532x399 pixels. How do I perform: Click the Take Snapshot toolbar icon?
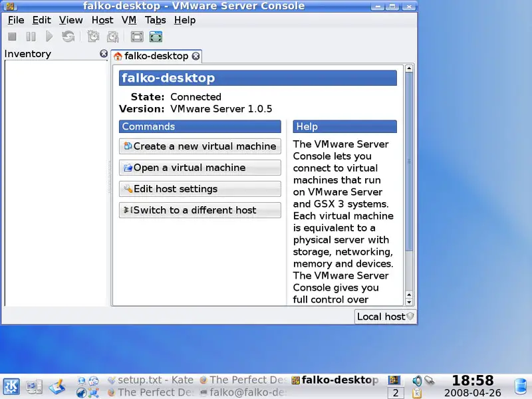click(93, 37)
